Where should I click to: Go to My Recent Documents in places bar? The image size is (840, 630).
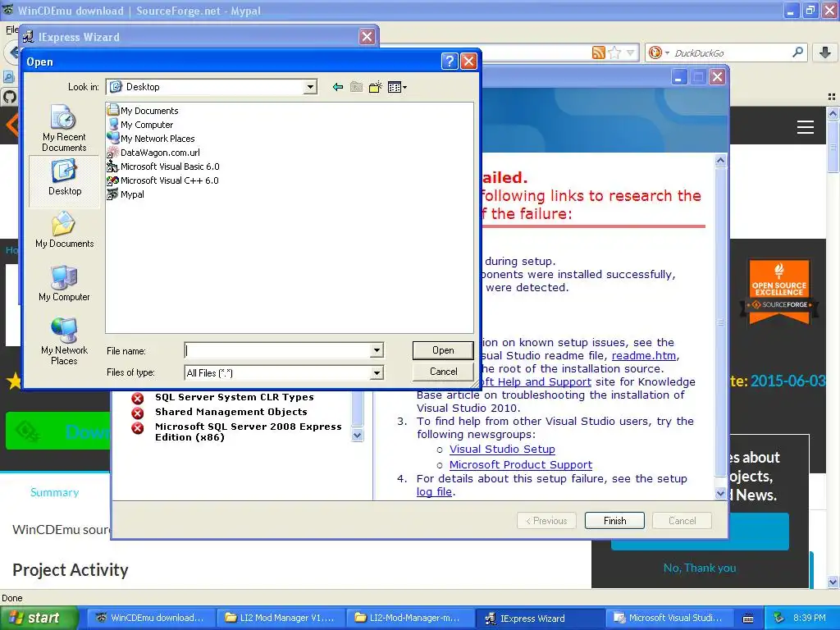point(64,128)
